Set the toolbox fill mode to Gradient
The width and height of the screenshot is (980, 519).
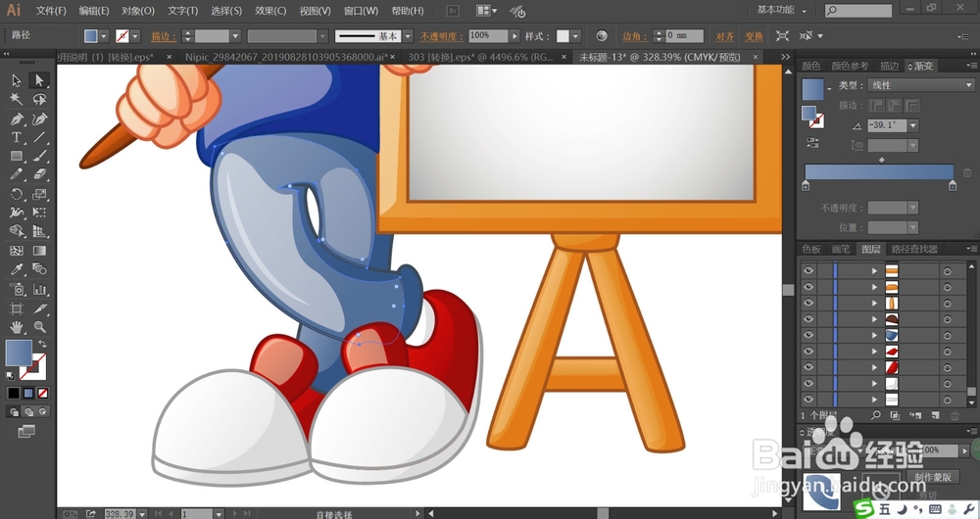28,394
